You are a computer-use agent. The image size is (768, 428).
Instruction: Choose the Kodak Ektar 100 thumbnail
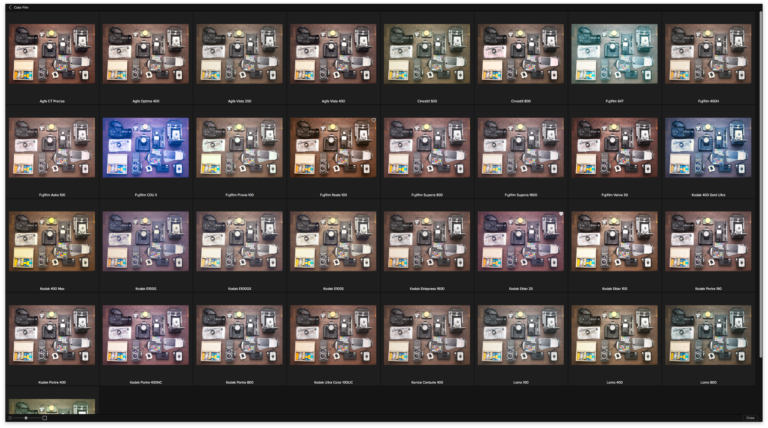(x=614, y=241)
